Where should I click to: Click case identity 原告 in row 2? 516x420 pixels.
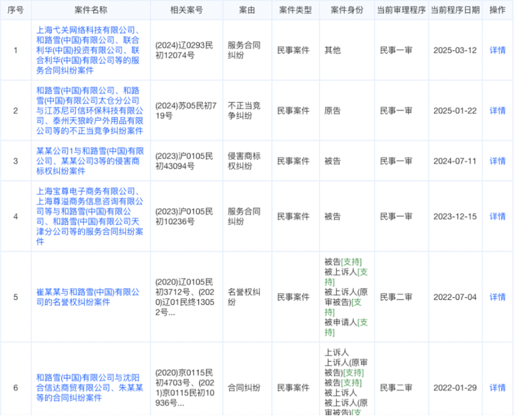[x=333, y=111]
